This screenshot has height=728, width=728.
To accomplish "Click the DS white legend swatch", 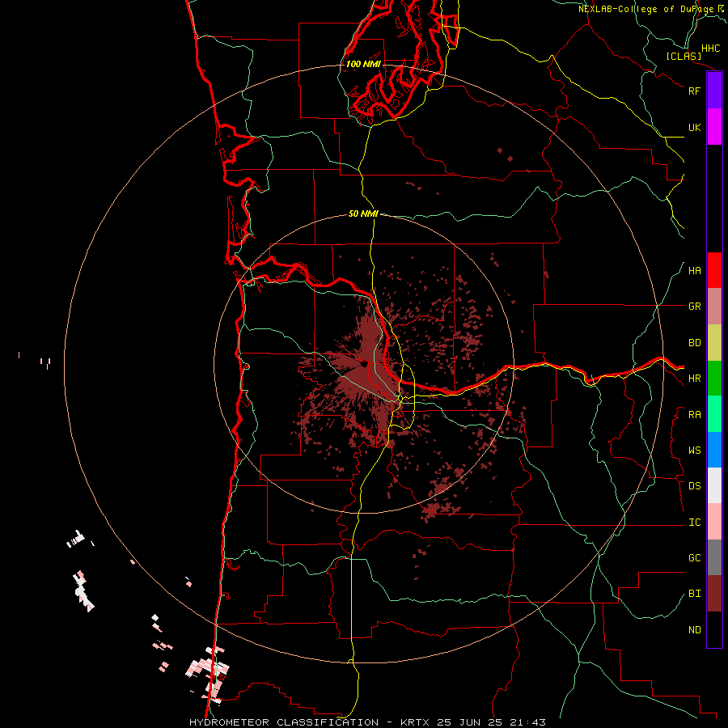I will tap(714, 485).
